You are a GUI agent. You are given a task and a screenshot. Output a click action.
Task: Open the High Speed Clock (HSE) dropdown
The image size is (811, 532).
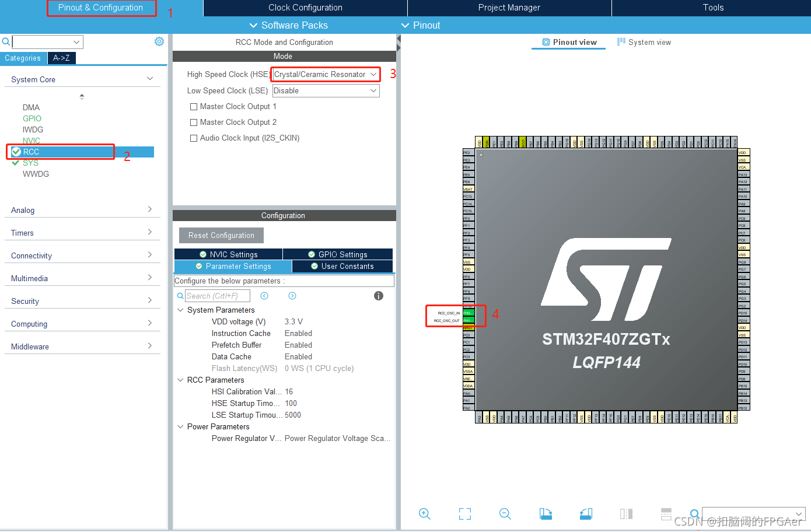(x=326, y=74)
